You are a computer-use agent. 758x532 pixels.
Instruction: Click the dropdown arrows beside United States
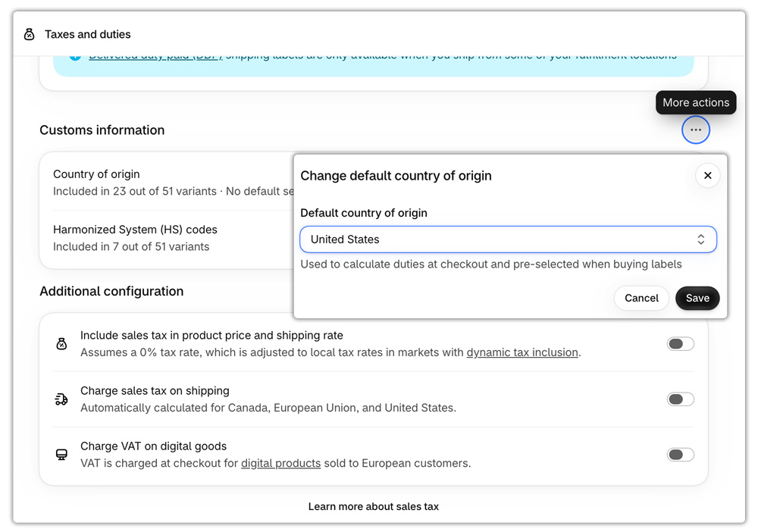click(x=700, y=239)
